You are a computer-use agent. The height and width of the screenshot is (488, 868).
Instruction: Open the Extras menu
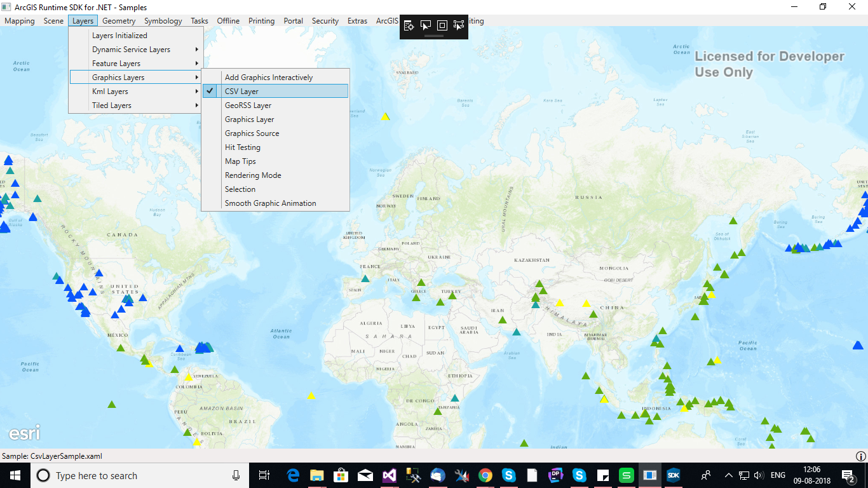[357, 21]
